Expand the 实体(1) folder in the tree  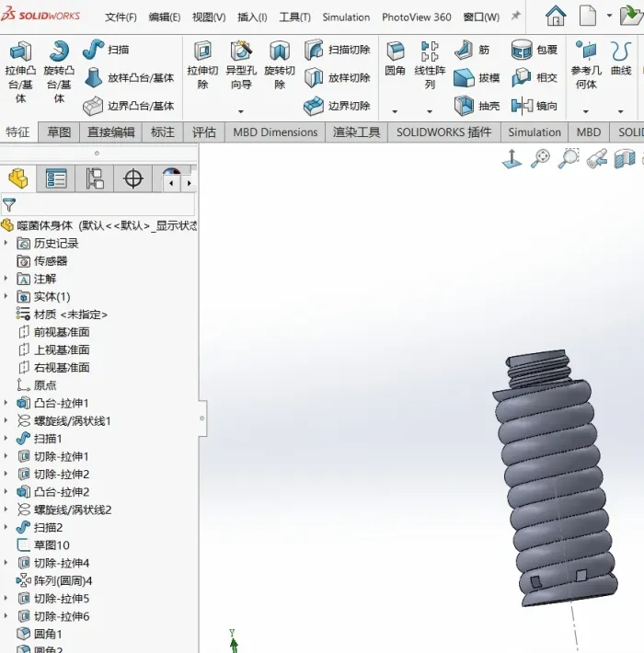(6, 296)
